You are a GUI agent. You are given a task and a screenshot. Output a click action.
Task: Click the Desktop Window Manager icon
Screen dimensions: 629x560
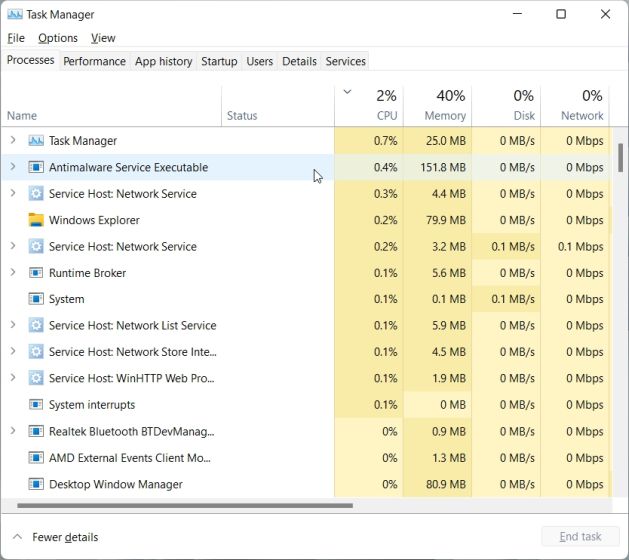click(x=36, y=484)
